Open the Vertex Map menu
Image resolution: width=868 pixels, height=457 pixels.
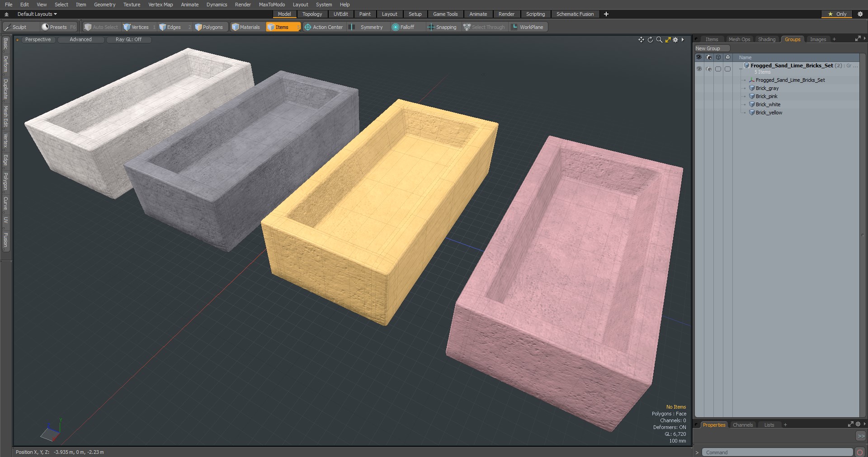pyautogui.click(x=160, y=5)
